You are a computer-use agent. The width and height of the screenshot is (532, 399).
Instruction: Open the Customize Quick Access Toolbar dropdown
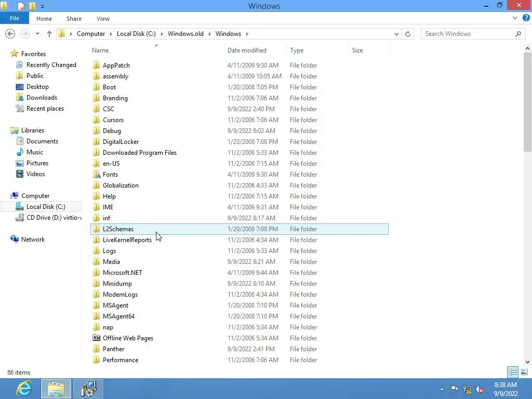[x=42, y=6]
